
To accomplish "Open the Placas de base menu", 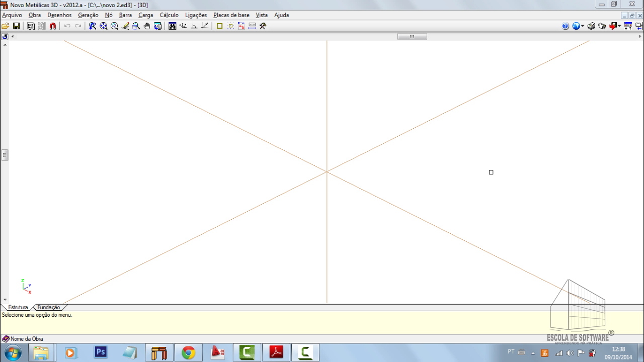I will coord(231,15).
